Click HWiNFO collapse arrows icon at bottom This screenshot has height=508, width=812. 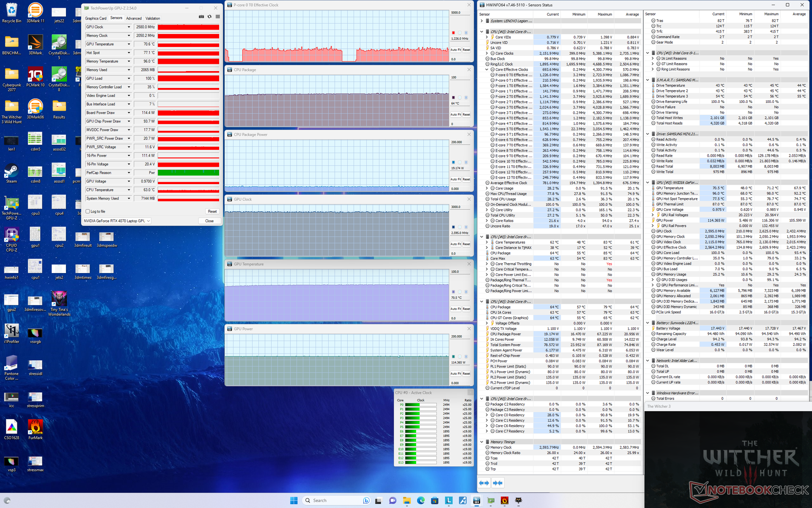[x=498, y=483]
